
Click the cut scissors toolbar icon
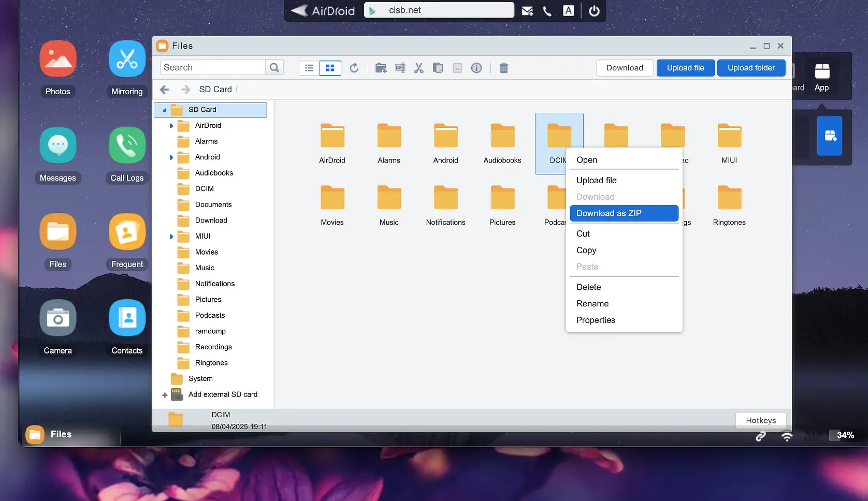(x=418, y=68)
